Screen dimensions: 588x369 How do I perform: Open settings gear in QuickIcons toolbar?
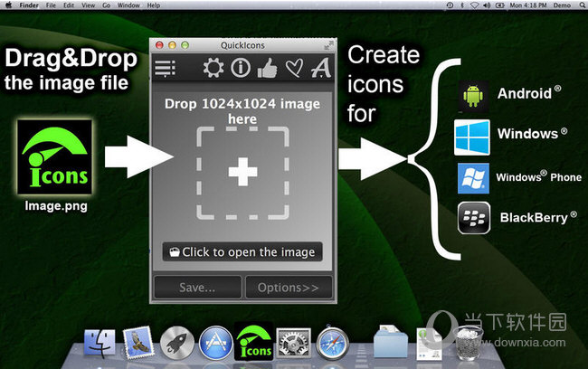pos(213,68)
